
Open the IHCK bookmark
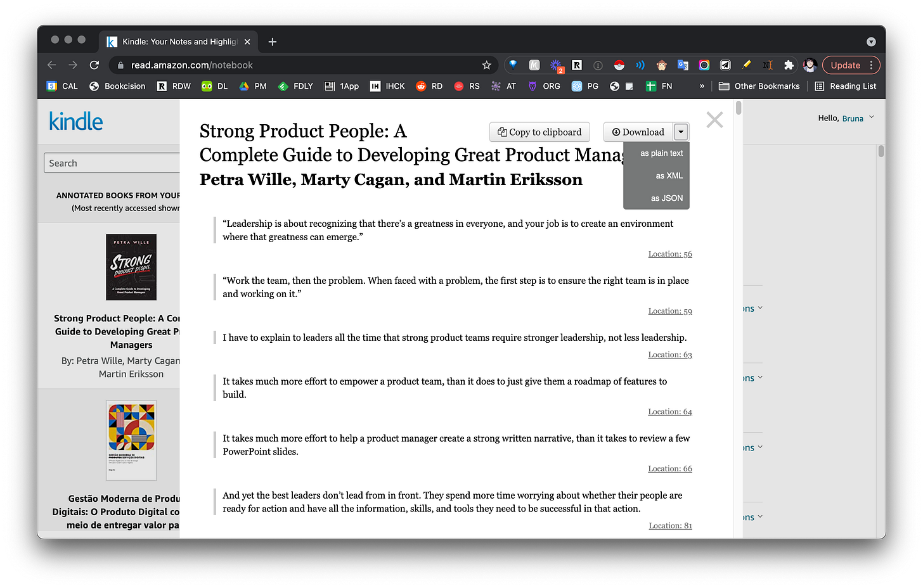point(387,86)
